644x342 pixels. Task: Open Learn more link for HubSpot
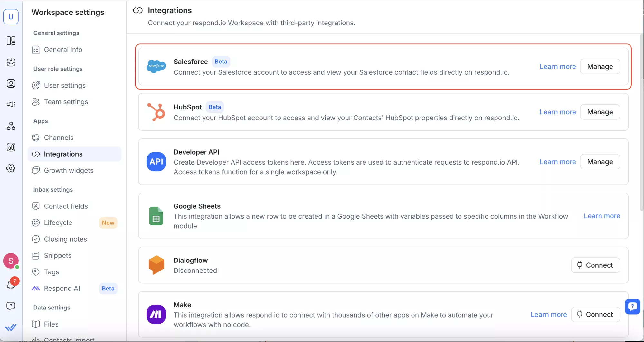(558, 112)
